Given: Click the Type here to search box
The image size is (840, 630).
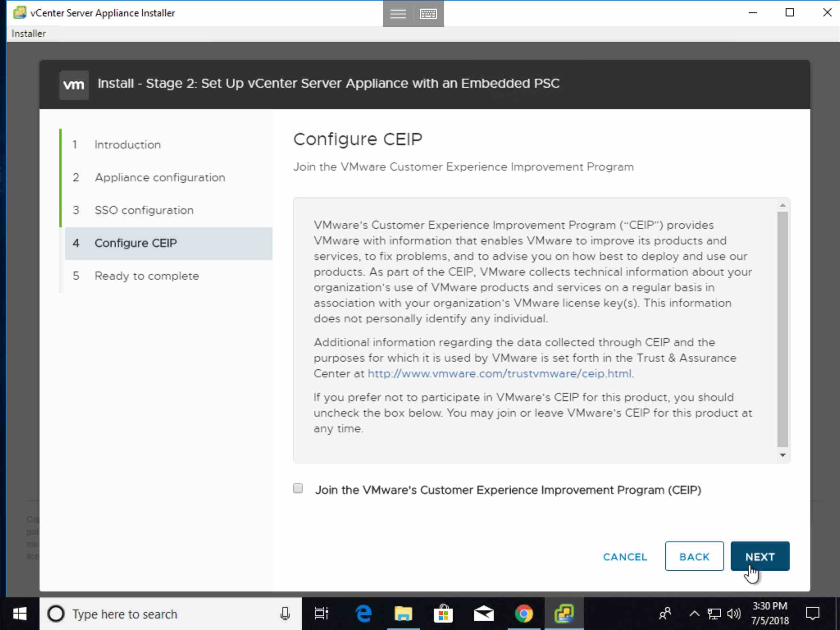Looking at the screenshot, I should [171, 613].
